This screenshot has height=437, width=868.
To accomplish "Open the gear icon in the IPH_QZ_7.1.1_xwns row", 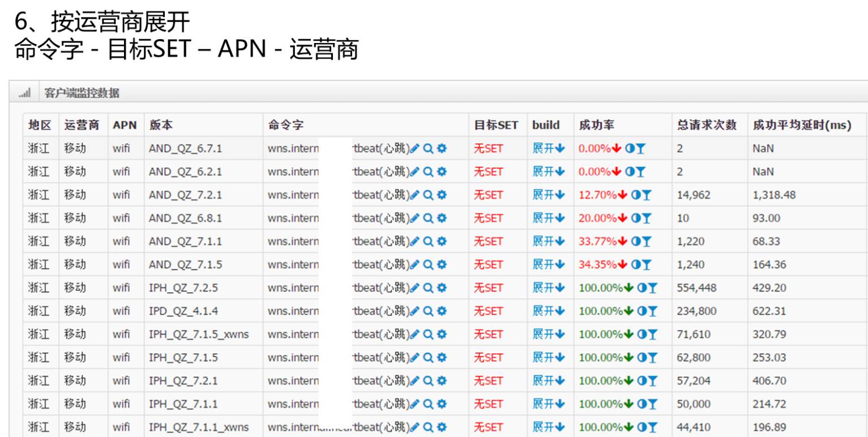I will pyautogui.click(x=442, y=427).
